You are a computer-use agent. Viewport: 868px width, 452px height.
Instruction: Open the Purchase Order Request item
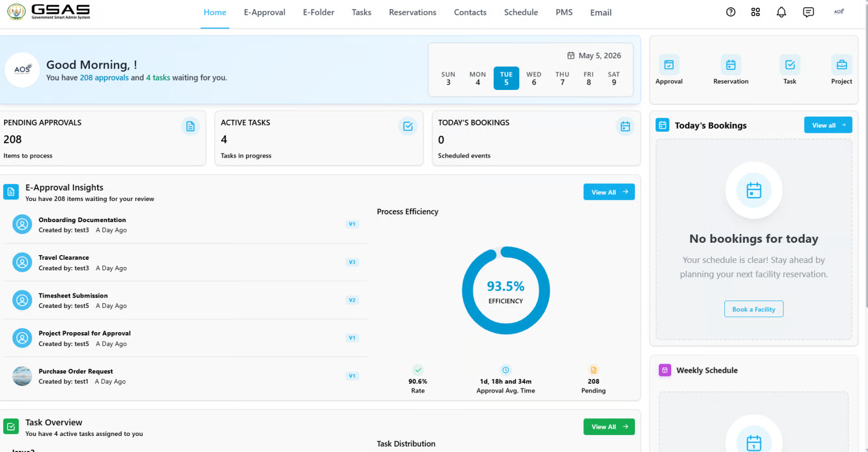pos(185,376)
